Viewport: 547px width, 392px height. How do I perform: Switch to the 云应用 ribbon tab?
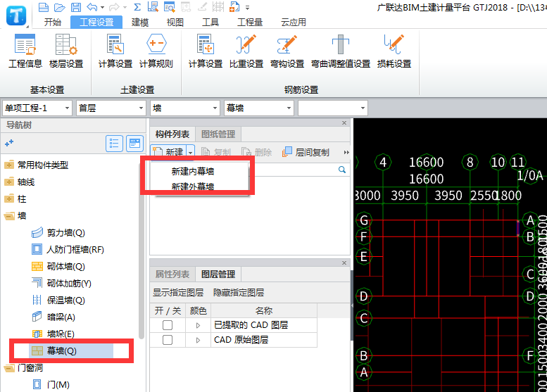pos(294,23)
